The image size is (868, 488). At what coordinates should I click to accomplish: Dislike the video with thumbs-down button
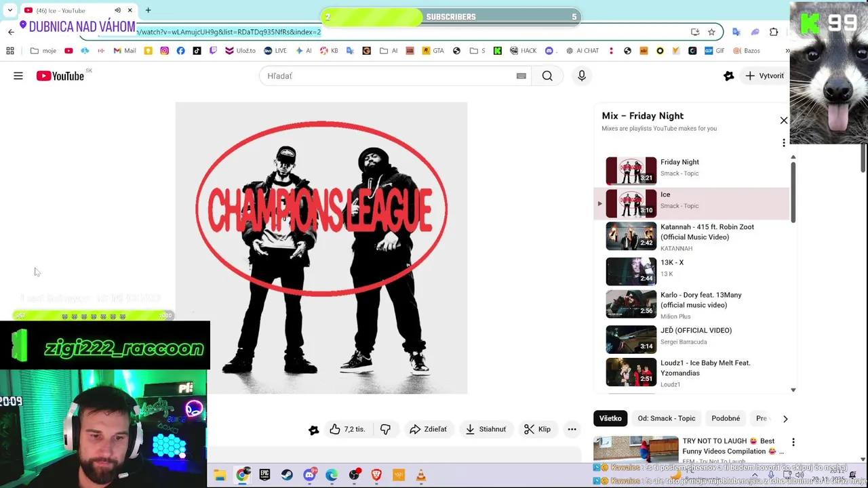[x=385, y=429]
